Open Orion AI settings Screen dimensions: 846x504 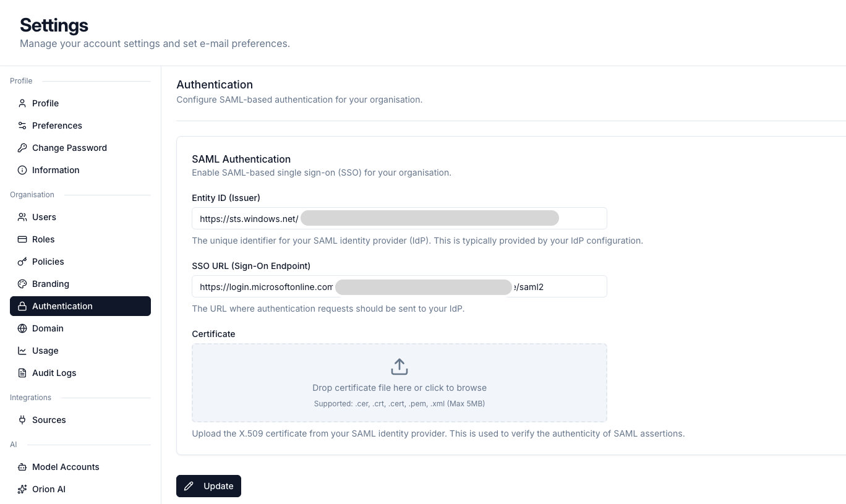coord(48,489)
